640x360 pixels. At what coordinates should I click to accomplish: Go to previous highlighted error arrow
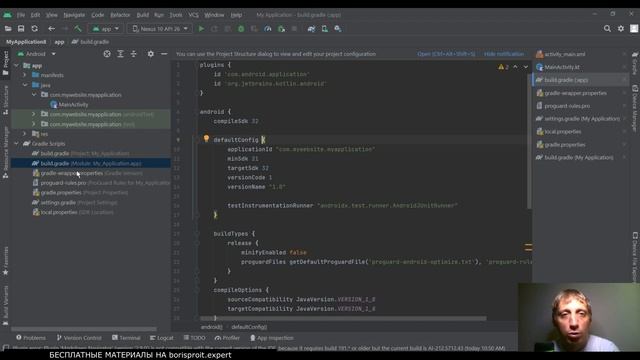click(516, 67)
